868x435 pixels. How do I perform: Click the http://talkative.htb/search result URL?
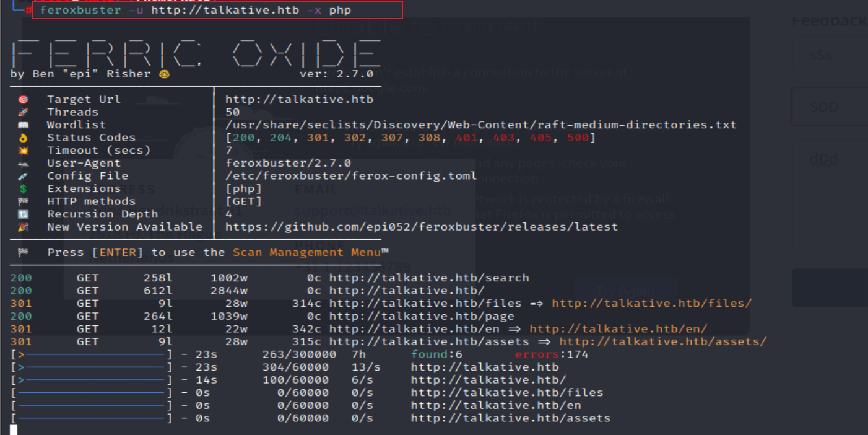[x=429, y=278]
